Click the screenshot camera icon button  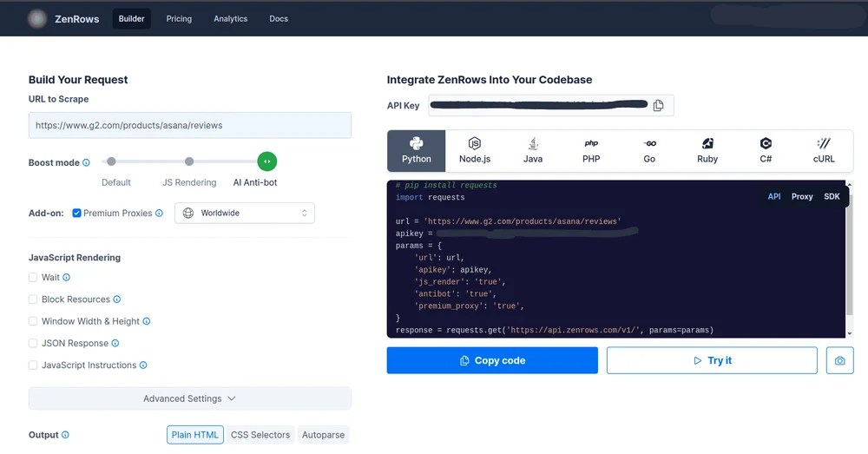839,360
